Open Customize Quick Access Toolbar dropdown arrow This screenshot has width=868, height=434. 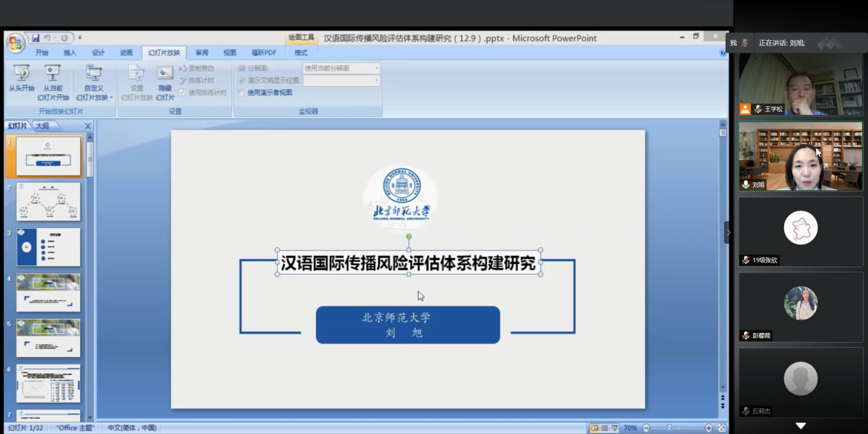tap(80, 38)
